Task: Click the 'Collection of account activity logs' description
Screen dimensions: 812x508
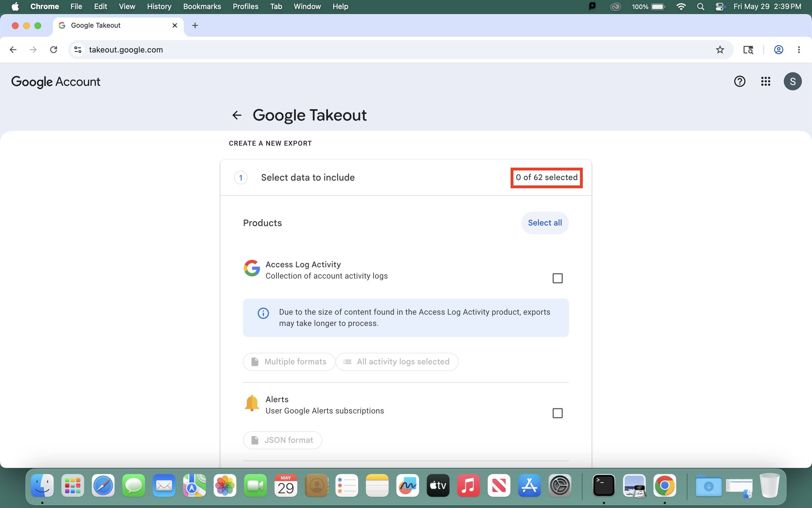Action: click(326, 276)
